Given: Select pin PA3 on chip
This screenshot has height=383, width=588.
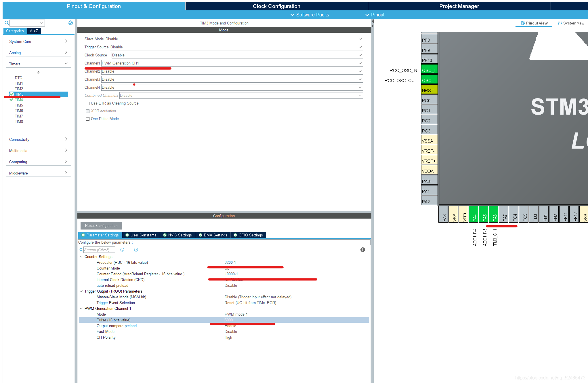Looking at the screenshot, I should coord(443,214).
